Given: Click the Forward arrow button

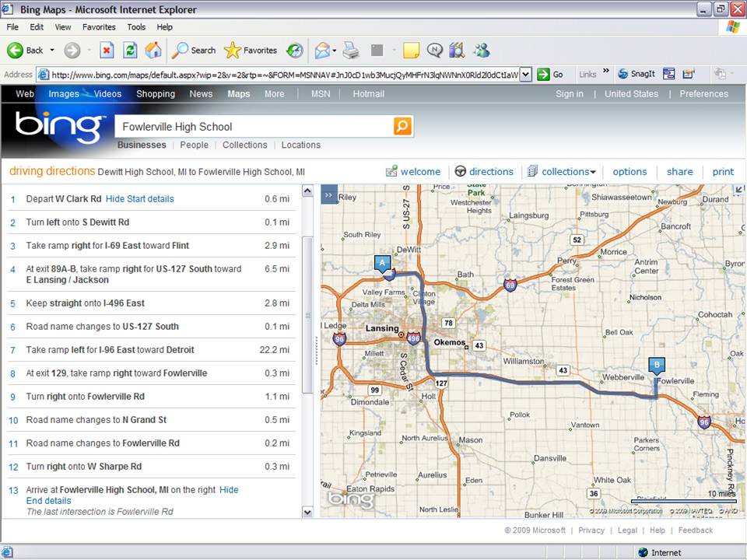Looking at the screenshot, I should coord(72,50).
